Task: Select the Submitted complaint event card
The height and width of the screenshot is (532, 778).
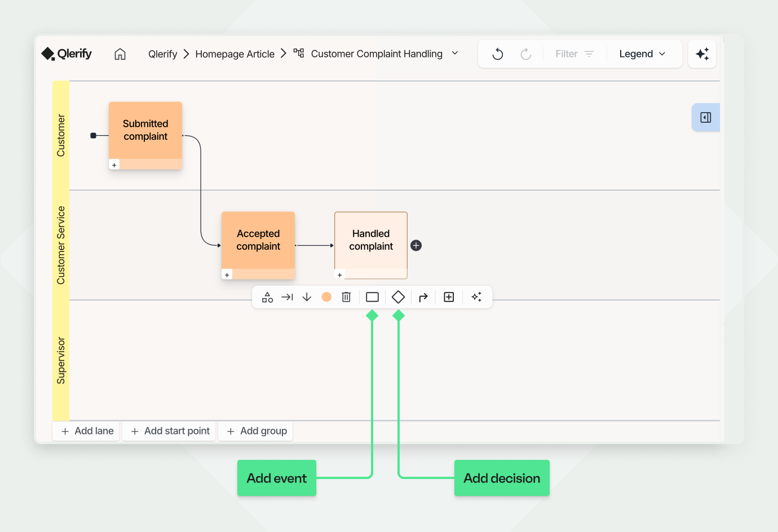Action: 145,135
